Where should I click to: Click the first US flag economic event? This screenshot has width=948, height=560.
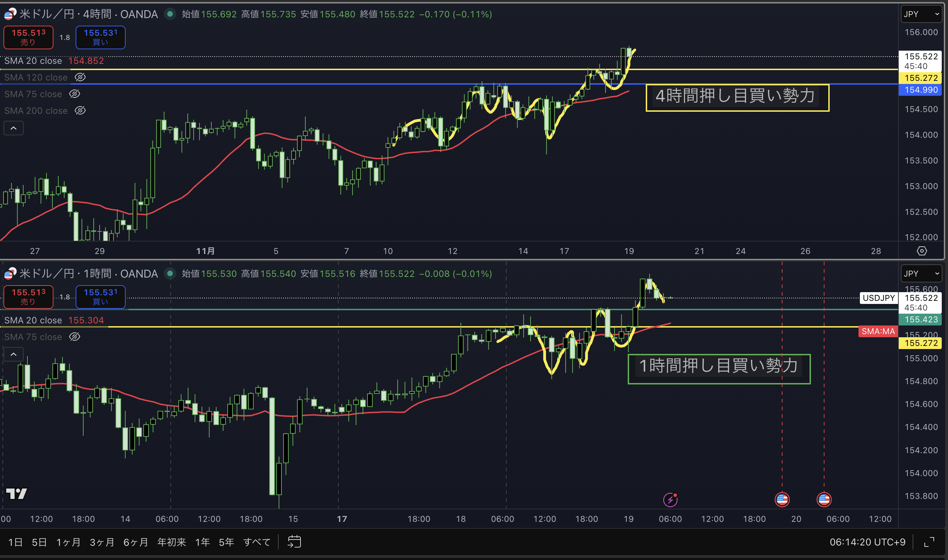(x=782, y=500)
